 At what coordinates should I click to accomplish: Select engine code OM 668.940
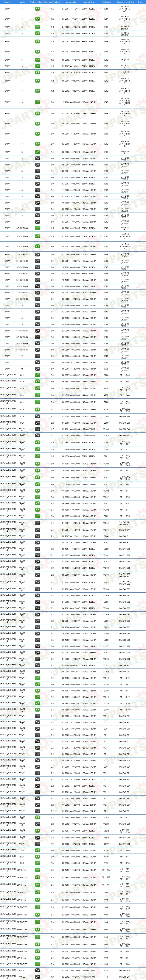(x=125, y=429)
